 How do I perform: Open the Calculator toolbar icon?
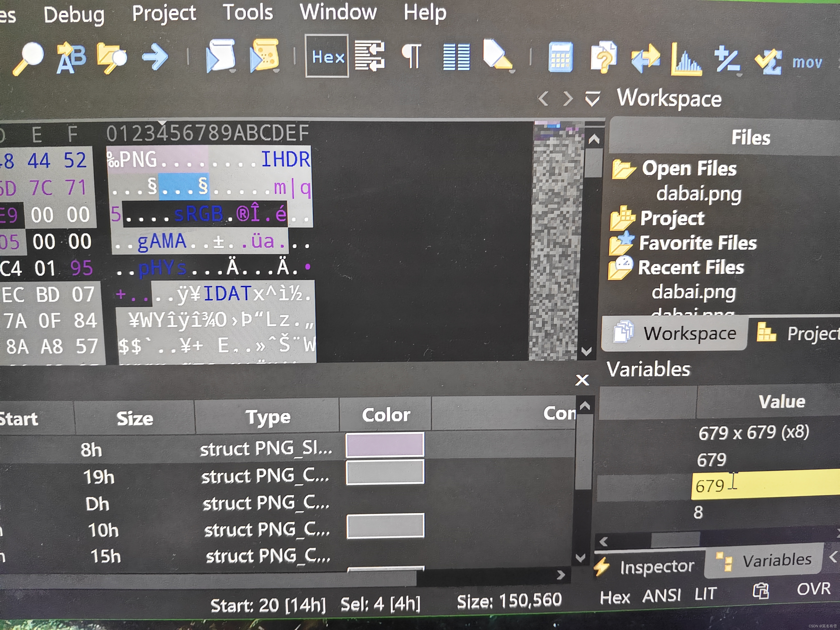[560, 57]
